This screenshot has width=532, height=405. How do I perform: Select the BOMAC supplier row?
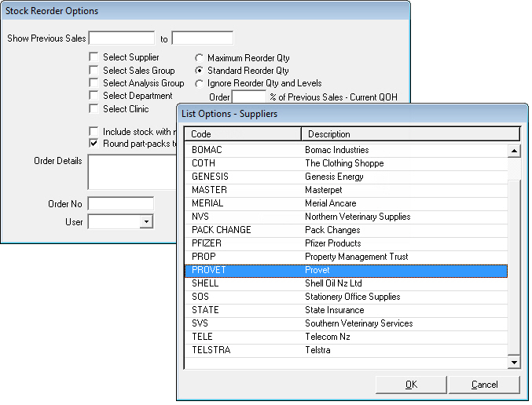tap(346, 150)
